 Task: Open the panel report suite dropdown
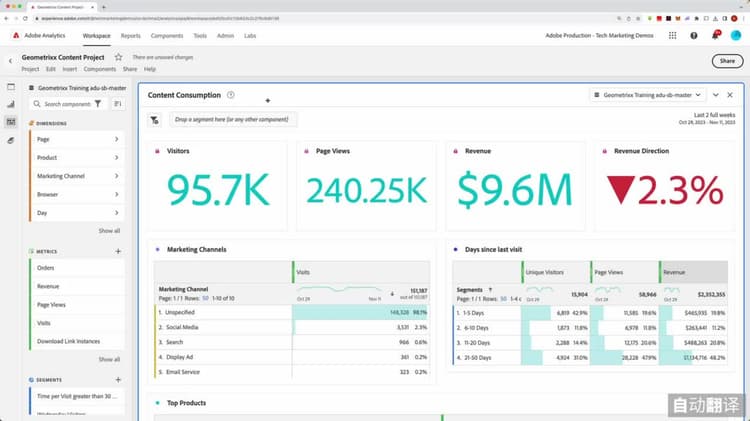(647, 95)
